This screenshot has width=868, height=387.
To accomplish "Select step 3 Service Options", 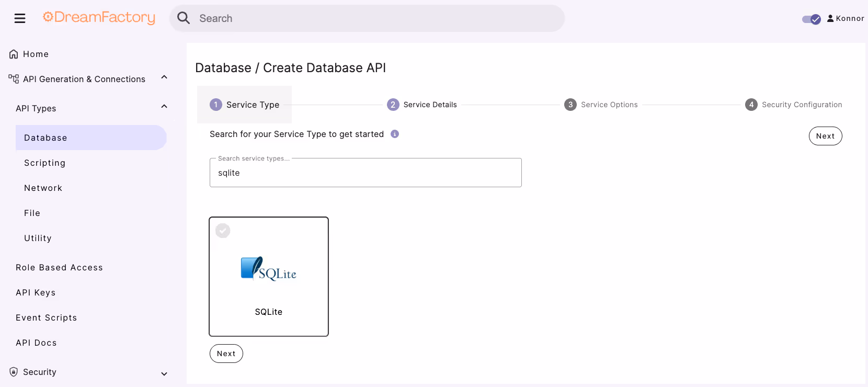I will (601, 105).
